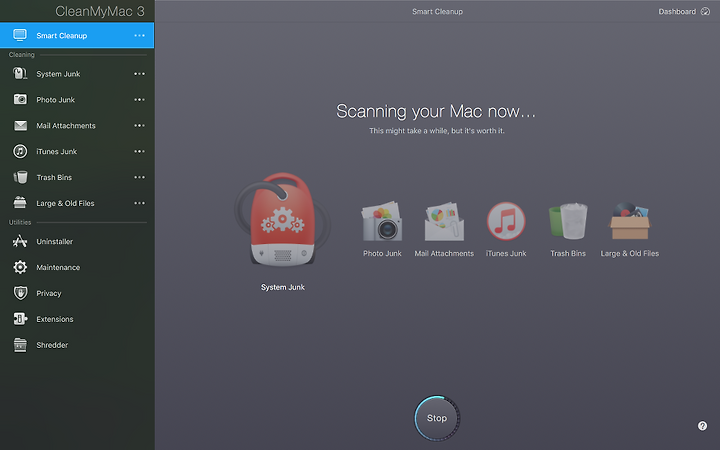
Task: Click the CleanMyMac 3 app title
Action: coord(100,11)
